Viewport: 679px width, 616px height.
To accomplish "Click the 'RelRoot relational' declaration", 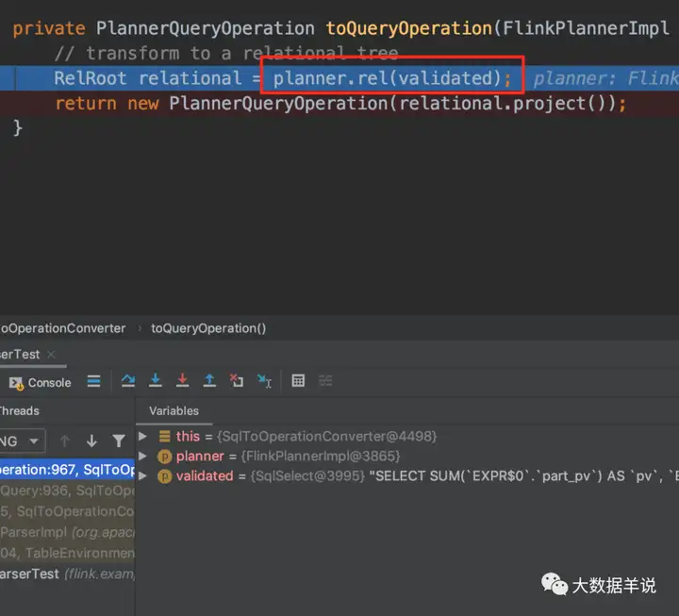I will tap(148, 78).
